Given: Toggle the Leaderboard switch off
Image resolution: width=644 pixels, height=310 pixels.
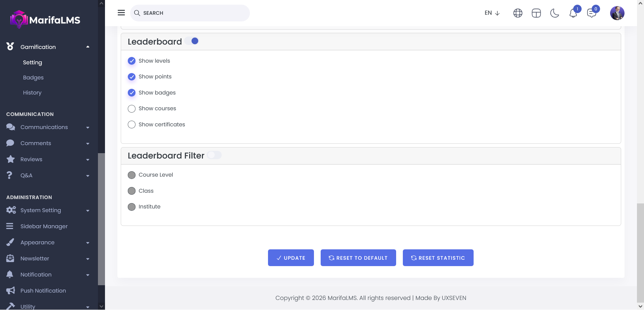Looking at the screenshot, I should [x=192, y=41].
